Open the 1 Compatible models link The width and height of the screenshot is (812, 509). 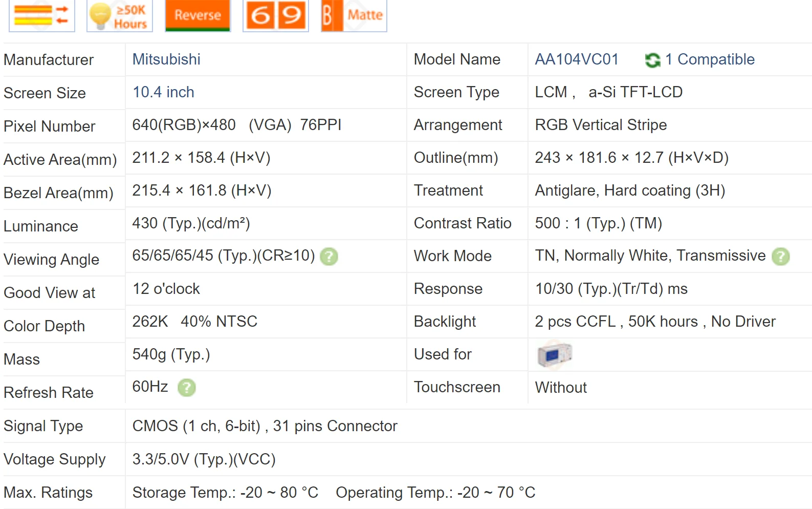tap(710, 59)
